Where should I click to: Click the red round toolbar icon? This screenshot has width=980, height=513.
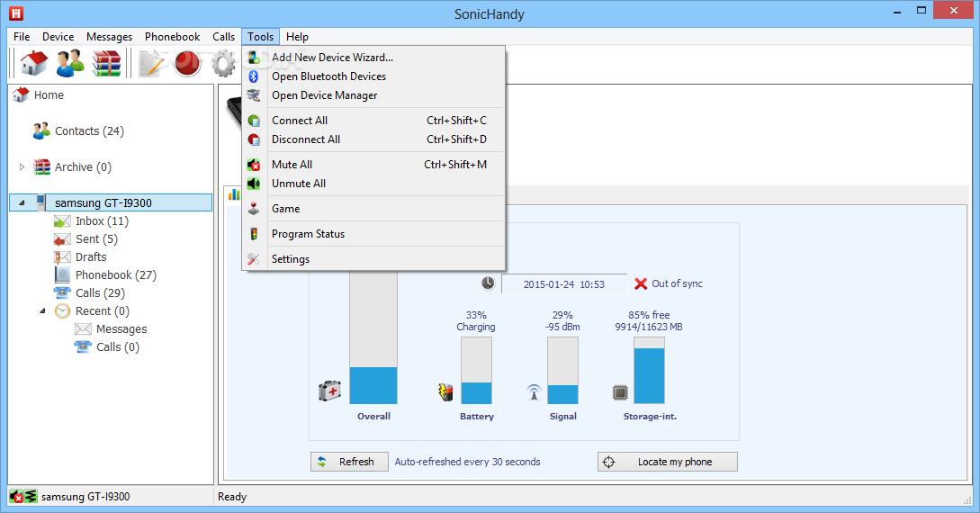coord(187,63)
